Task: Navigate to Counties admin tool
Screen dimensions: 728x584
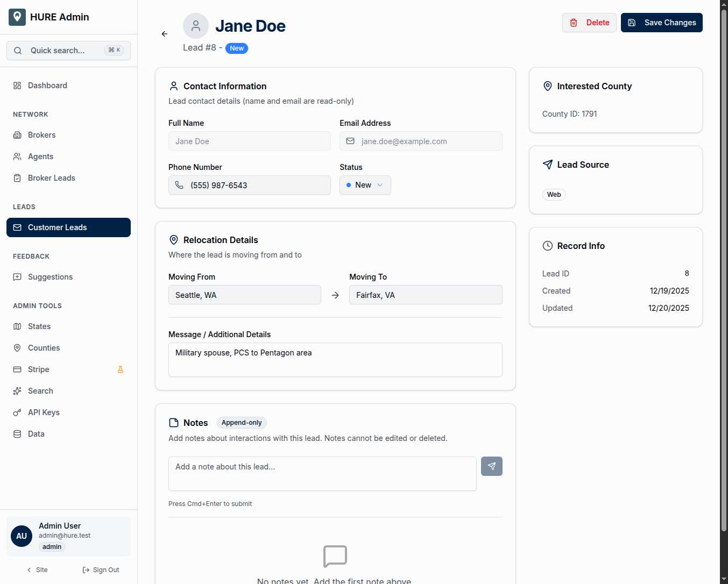Action: coord(44,348)
